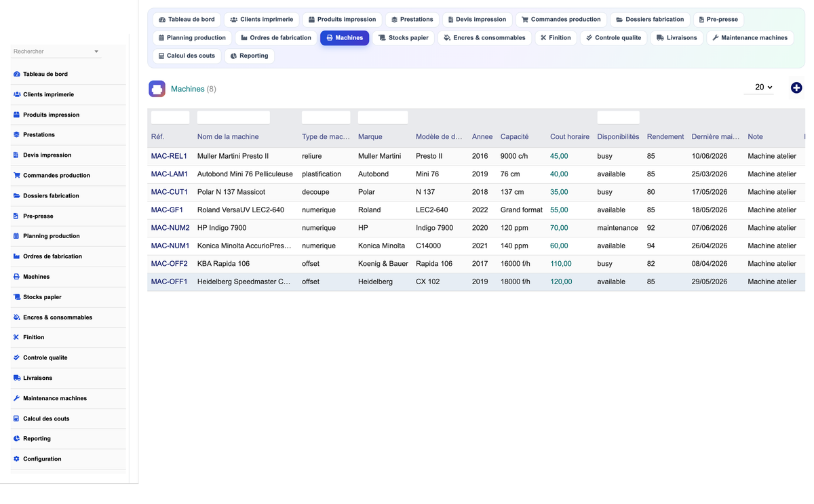Screen dimensions: 814x504
Task: Click the Konica Minolta AccurioPress machine name
Action: coord(244,246)
